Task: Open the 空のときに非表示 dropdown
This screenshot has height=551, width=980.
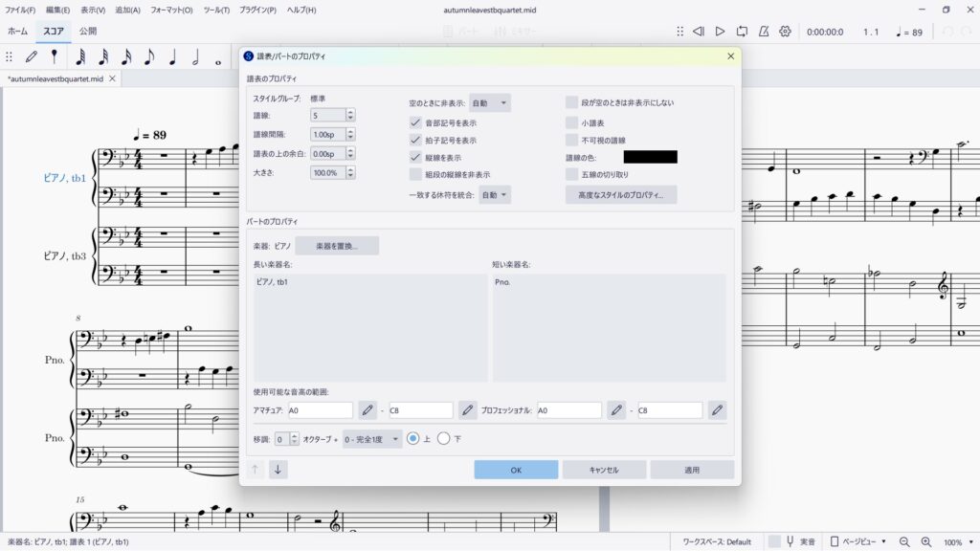Action: coord(489,102)
